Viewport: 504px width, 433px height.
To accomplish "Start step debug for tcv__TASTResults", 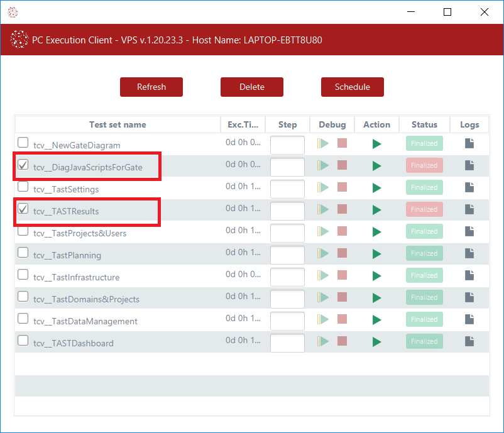I will click(x=323, y=209).
